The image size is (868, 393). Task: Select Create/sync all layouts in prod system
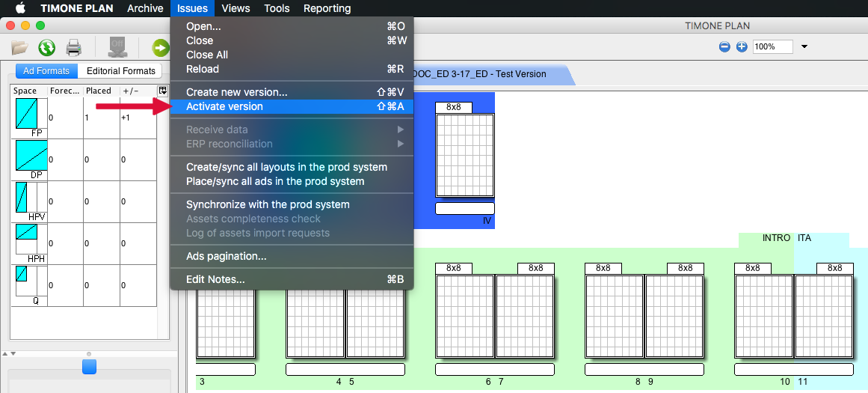point(292,167)
